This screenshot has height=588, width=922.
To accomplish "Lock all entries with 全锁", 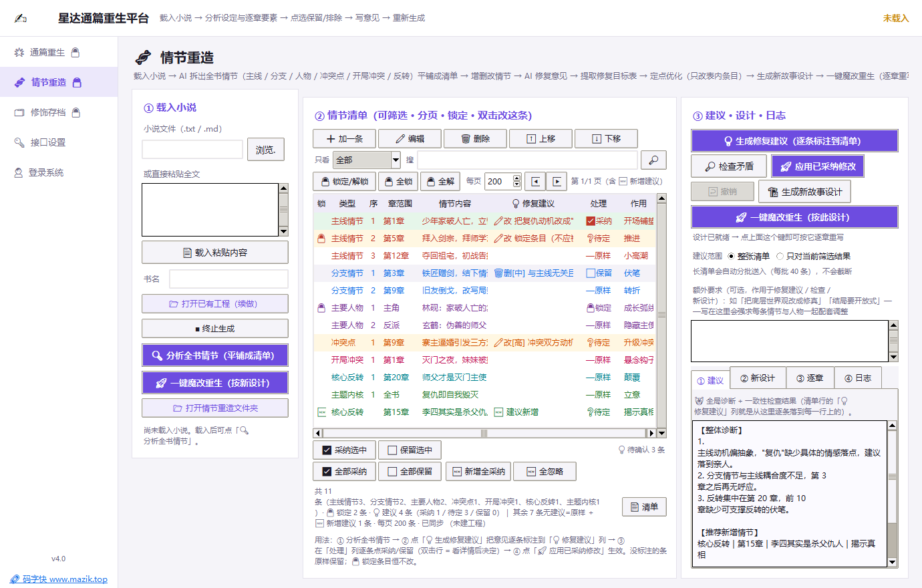I will pyautogui.click(x=398, y=181).
